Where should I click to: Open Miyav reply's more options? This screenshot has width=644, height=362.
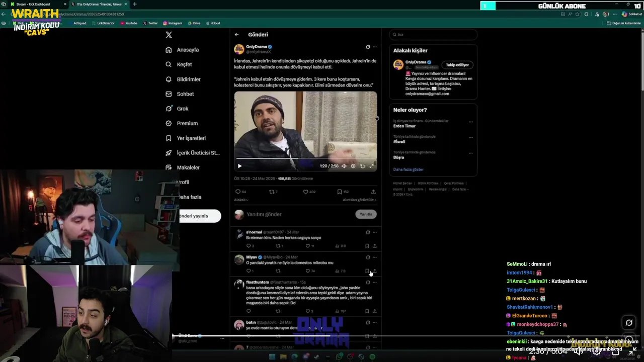[375, 257]
